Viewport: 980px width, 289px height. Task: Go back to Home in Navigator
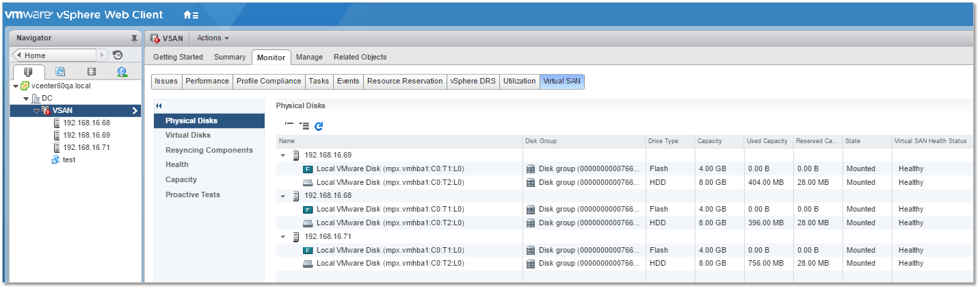(x=55, y=55)
